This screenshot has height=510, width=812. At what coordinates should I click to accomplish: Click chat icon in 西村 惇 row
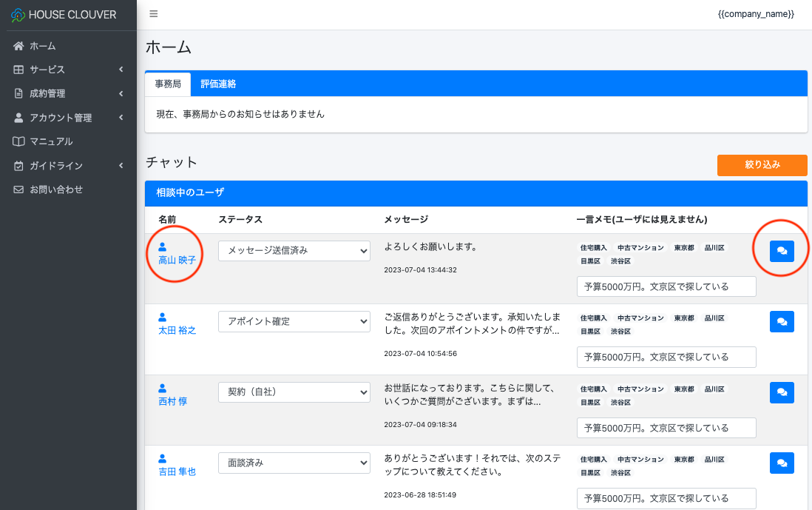point(782,392)
